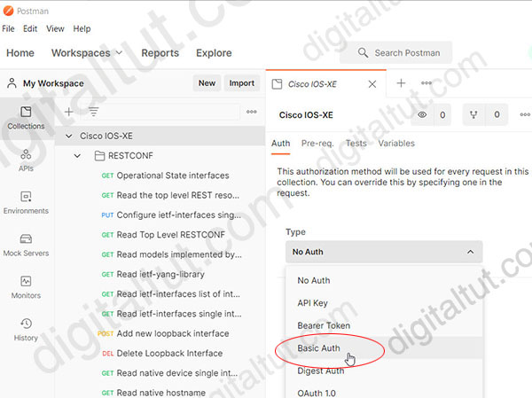The image size is (532, 398).
Task: Open the Collections sidebar panel
Action: [26, 119]
